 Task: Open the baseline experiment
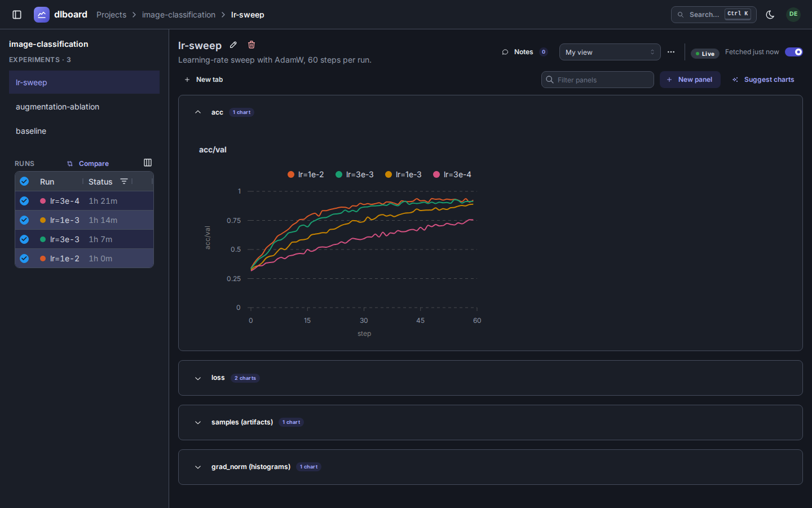[x=84, y=131]
